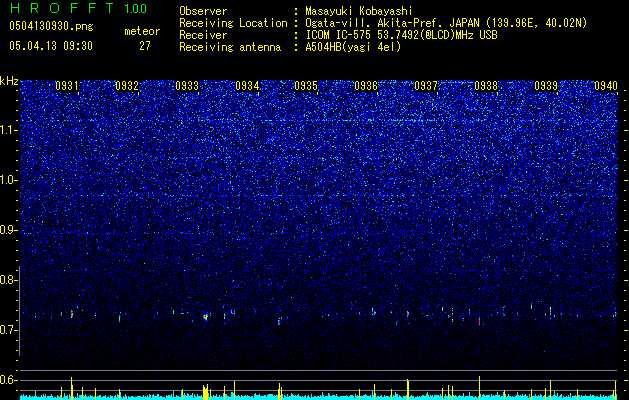Select antenna value A504HB(yagi 4el)

click(x=353, y=47)
